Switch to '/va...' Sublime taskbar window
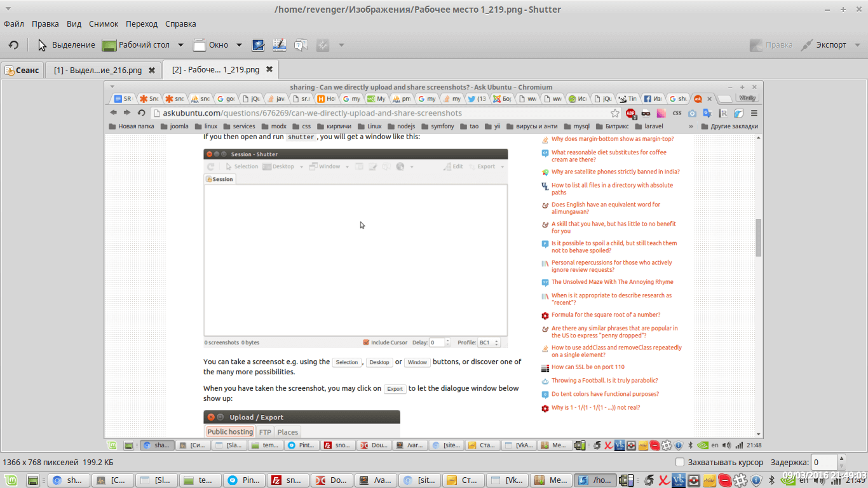 [374, 480]
